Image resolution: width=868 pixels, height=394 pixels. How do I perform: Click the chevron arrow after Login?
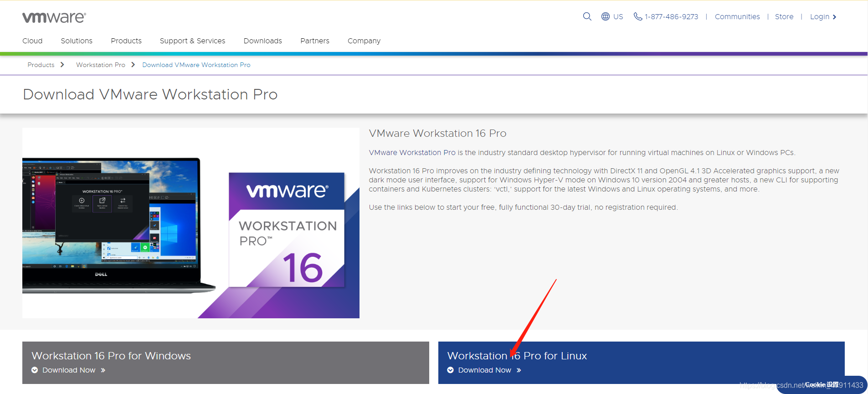click(x=834, y=17)
